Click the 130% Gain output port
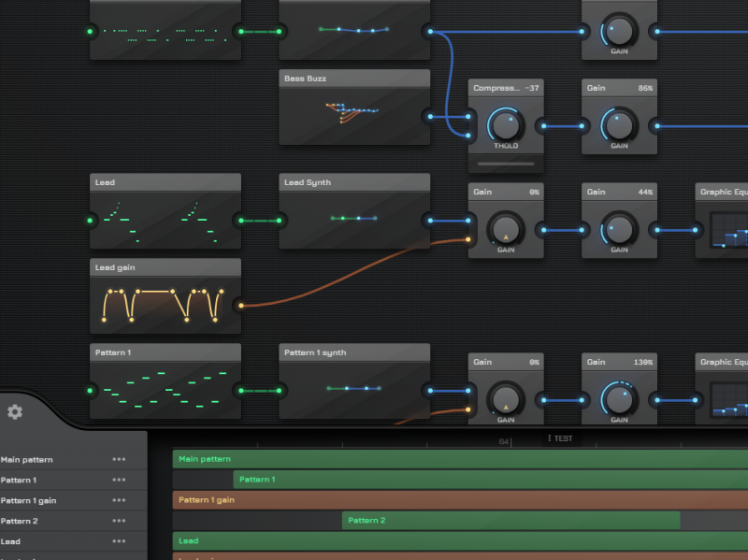Screen dimensions: 748x560 tap(657, 400)
